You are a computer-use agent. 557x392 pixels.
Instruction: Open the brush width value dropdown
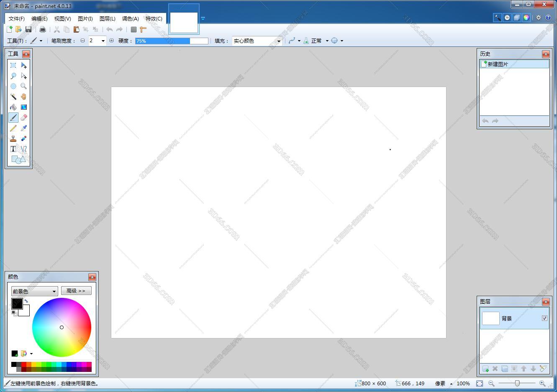click(103, 41)
